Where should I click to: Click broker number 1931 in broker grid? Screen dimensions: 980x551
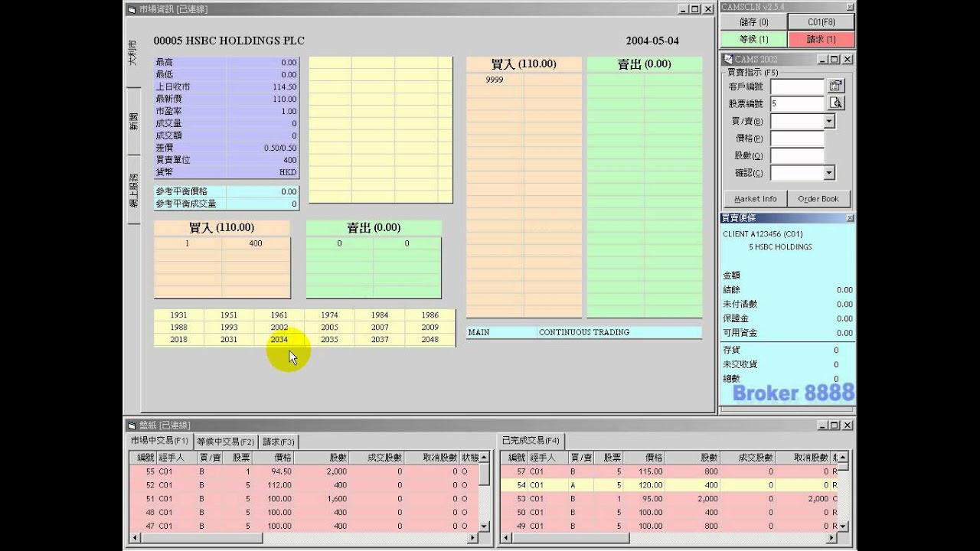click(x=178, y=315)
